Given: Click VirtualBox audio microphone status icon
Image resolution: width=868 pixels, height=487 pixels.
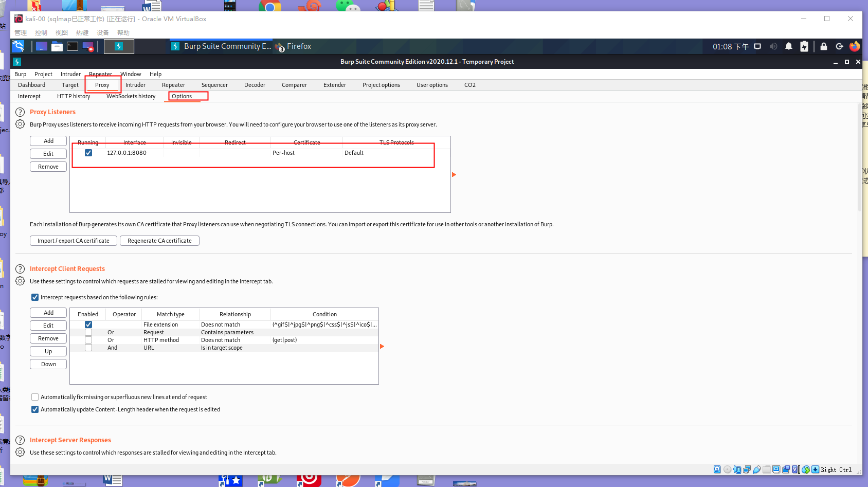Looking at the screenshot, I should point(737,470).
